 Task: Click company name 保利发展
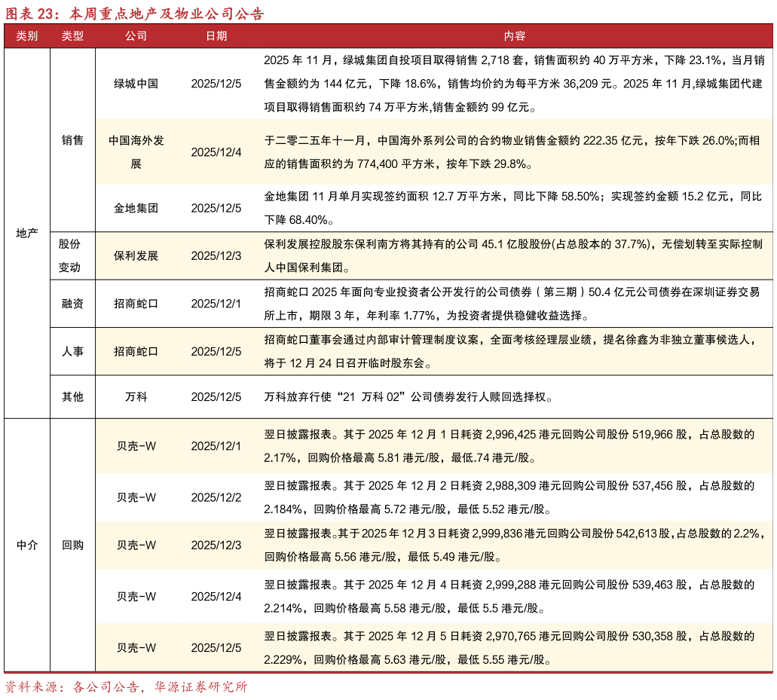tap(136, 255)
